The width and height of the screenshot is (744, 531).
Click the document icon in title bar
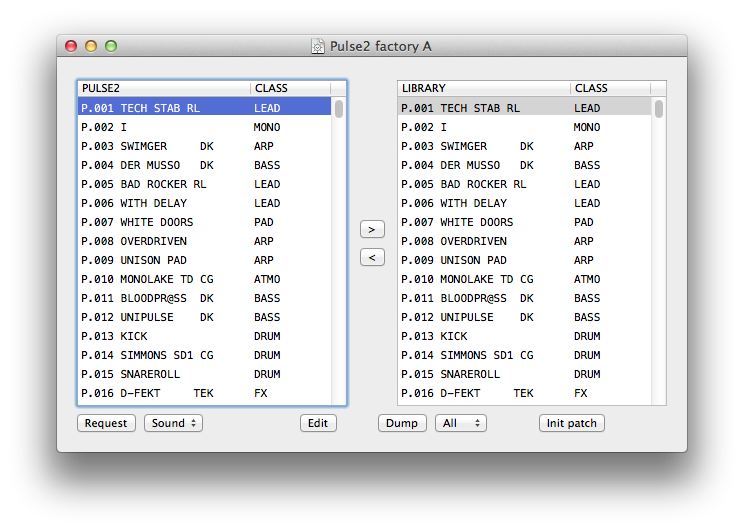318,46
